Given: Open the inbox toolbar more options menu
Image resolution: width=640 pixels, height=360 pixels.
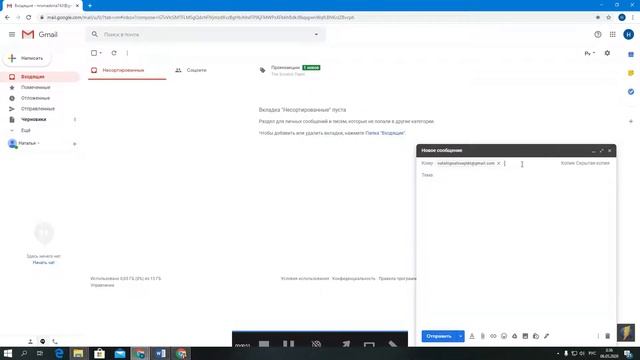Looking at the screenshot, I should (x=127, y=53).
